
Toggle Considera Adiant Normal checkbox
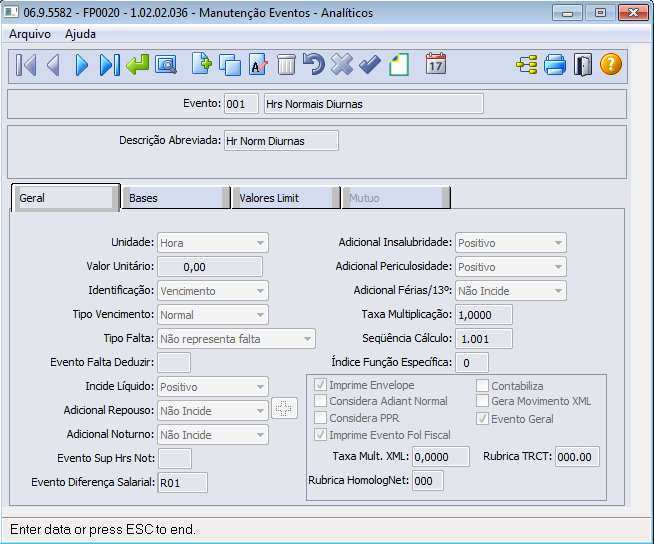320,401
